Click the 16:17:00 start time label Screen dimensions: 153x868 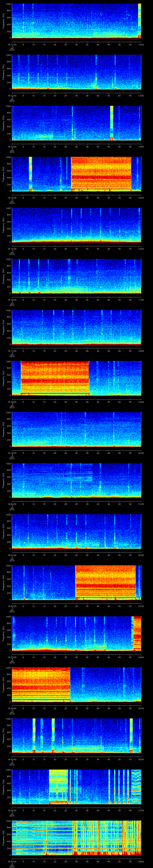[12, 351]
